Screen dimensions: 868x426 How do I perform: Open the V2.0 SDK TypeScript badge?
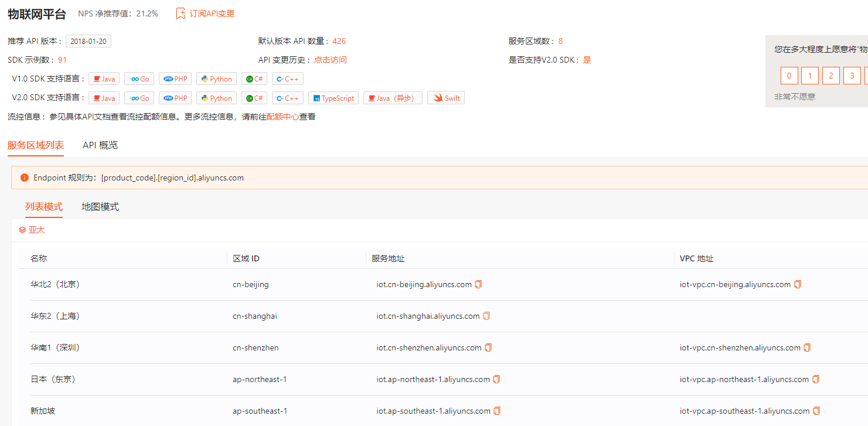(x=333, y=98)
